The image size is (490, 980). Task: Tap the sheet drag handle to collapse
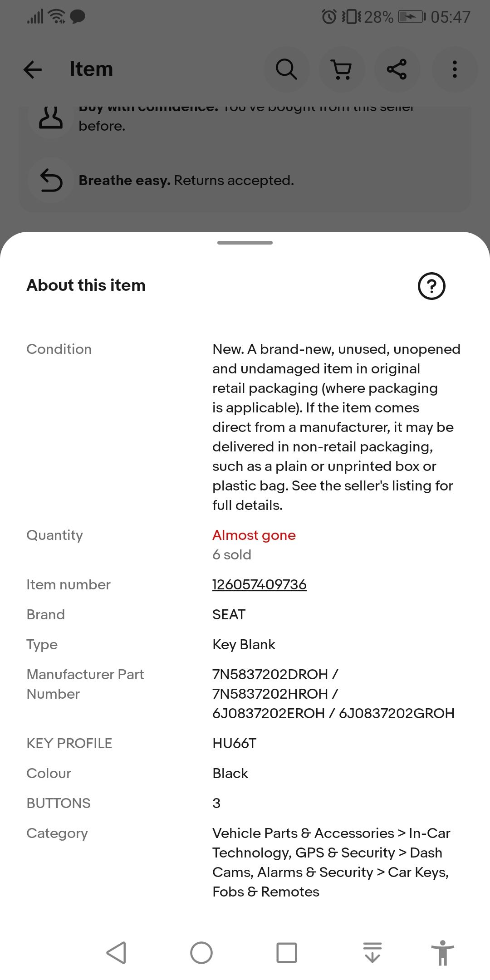point(245,243)
